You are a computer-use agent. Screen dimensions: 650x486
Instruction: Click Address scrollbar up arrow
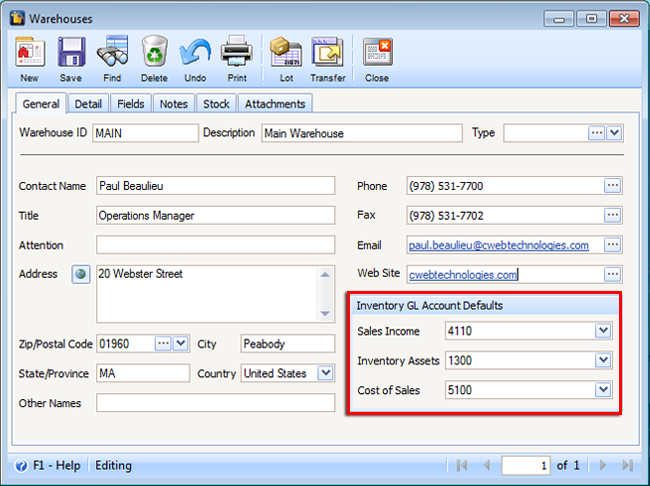click(325, 275)
